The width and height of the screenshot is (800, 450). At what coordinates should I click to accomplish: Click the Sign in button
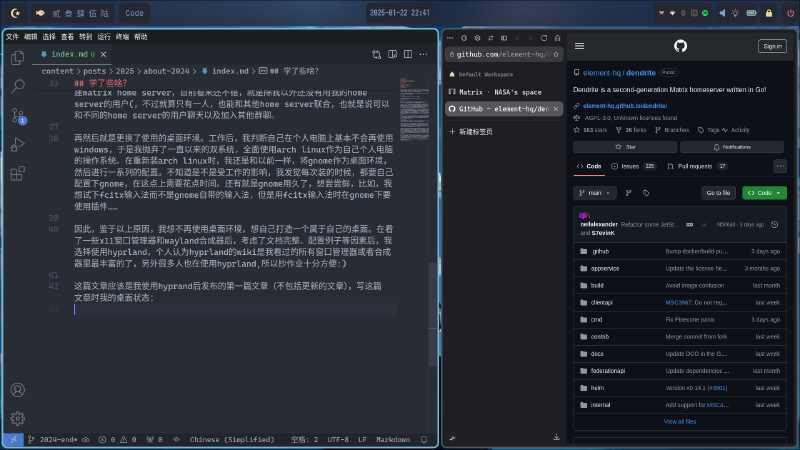tap(772, 46)
